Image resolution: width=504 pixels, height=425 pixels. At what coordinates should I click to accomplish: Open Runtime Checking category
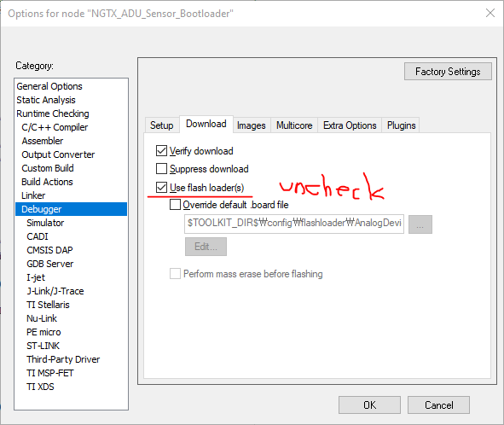point(71,114)
